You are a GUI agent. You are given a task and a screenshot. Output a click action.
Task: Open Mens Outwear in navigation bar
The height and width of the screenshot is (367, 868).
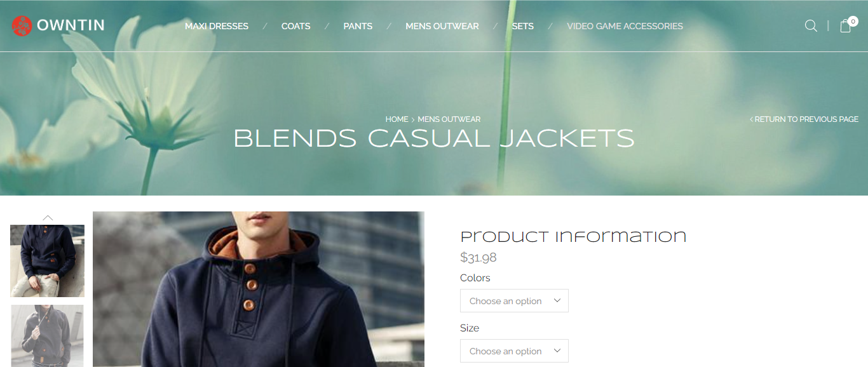click(x=442, y=26)
